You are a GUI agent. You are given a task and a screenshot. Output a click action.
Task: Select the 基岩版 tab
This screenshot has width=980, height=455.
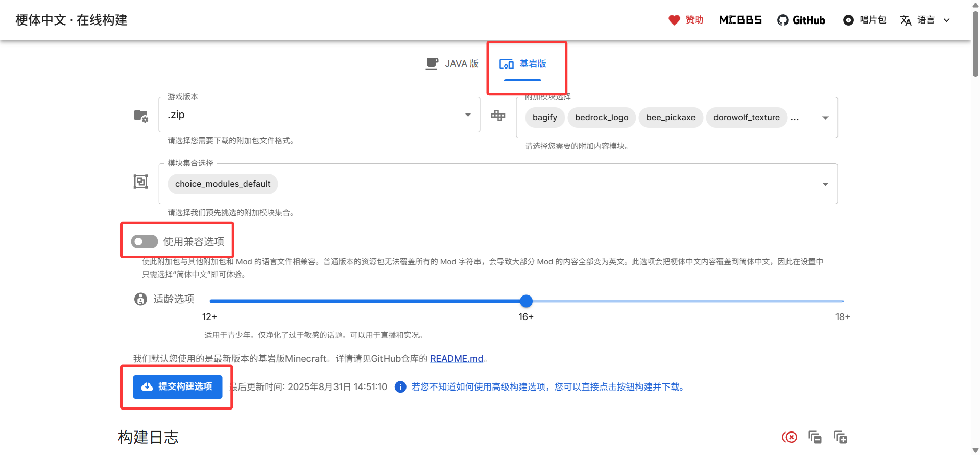[523, 64]
